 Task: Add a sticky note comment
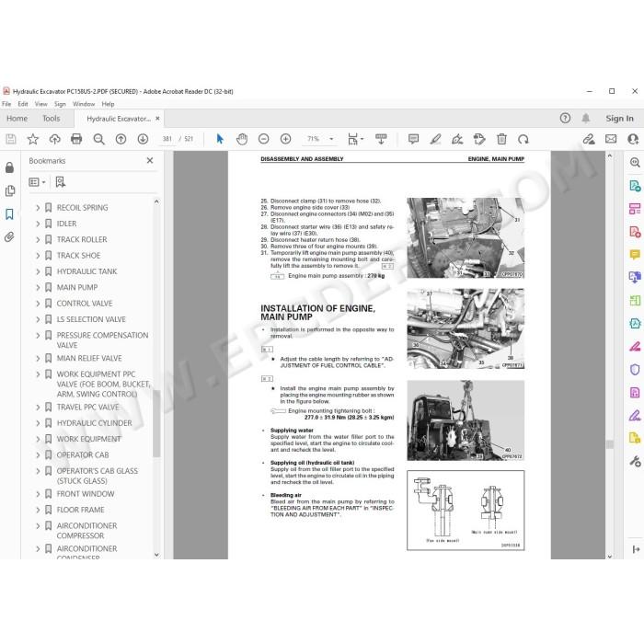(x=414, y=139)
